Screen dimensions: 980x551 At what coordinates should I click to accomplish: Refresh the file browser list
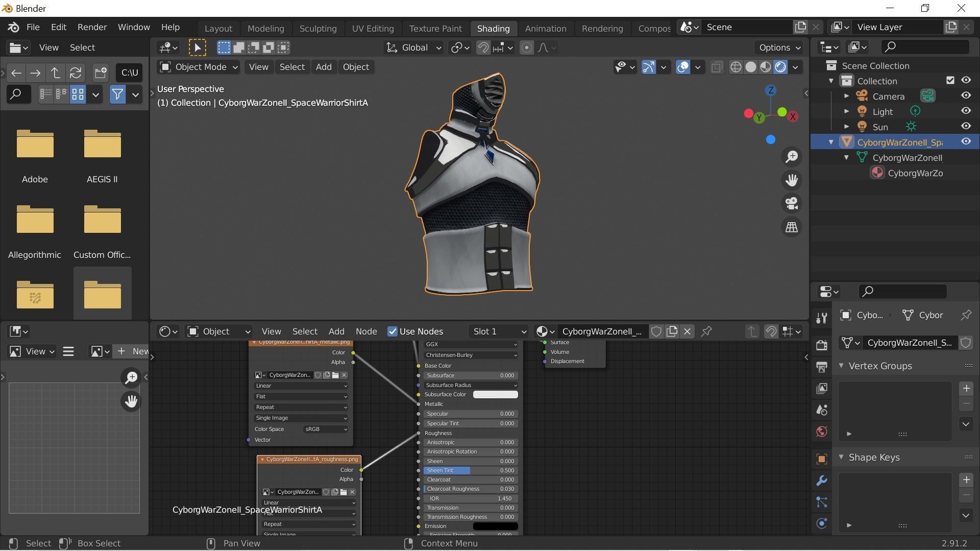(x=76, y=73)
